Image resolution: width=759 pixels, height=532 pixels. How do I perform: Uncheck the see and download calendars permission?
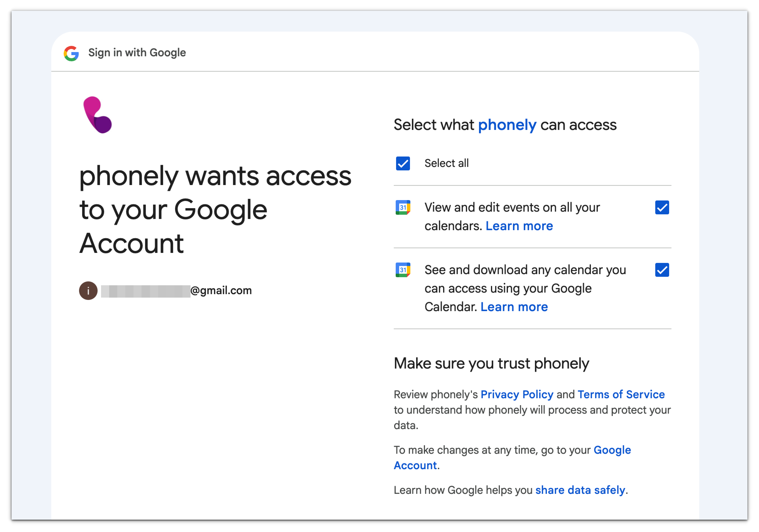coord(662,270)
